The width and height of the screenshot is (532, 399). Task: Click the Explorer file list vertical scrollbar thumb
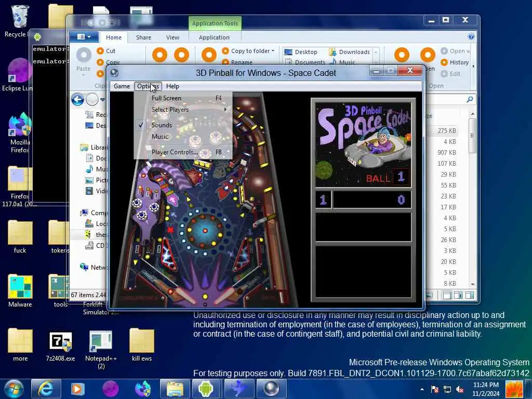pyautogui.click(x=472, y=135)
